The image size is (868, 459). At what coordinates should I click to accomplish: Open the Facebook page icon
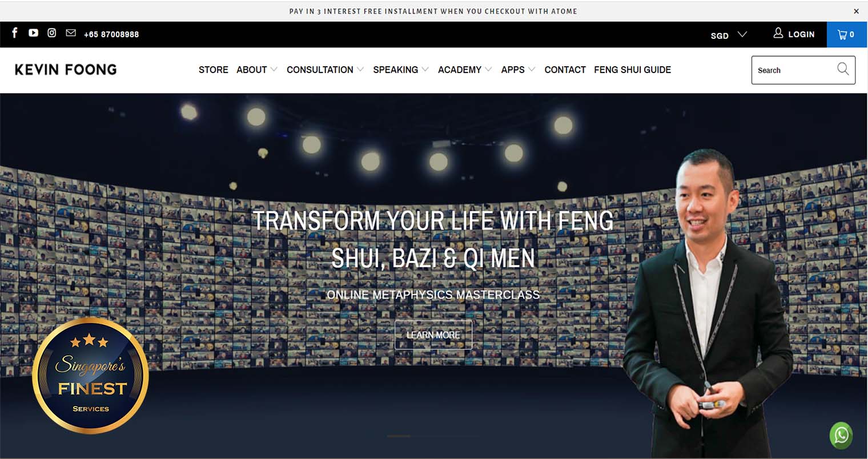[x=15, y=33]
